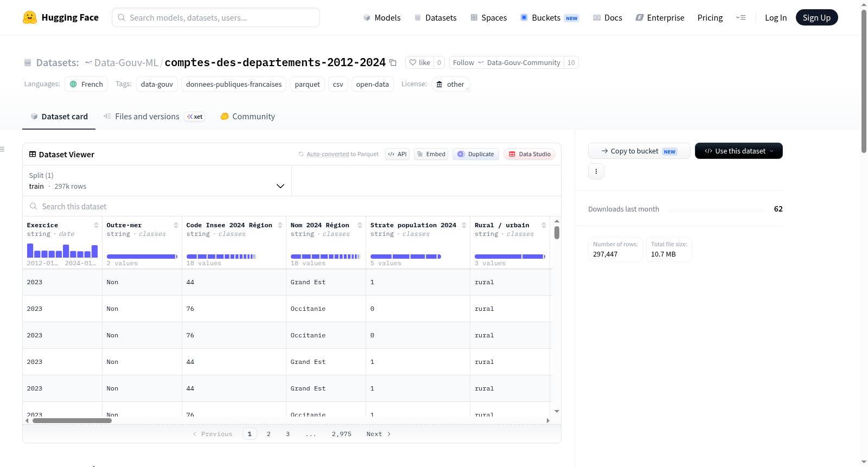The height and width of the screenshot is (467, 868).
Task: Sort the Rural / urbain column
Action: pyautogui.click(x=544, y=225)
